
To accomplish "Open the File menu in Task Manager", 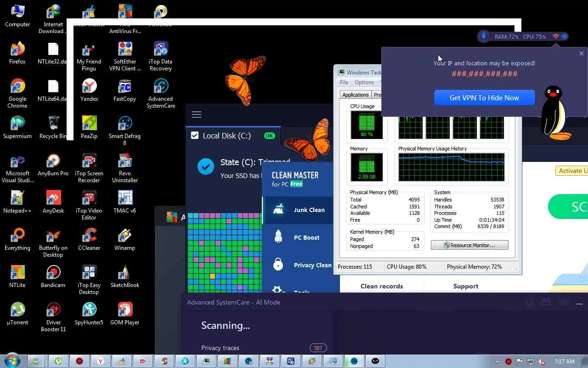I will coord(344,82).
